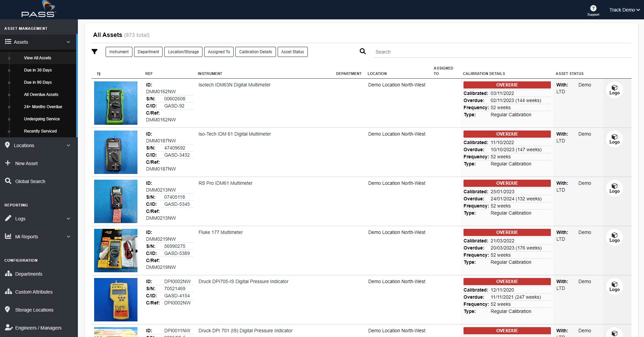Image resolution: width=644 pixels, height=337 pixels.
Task: Click the Assets list icon
Action: (x=8, y=42)
